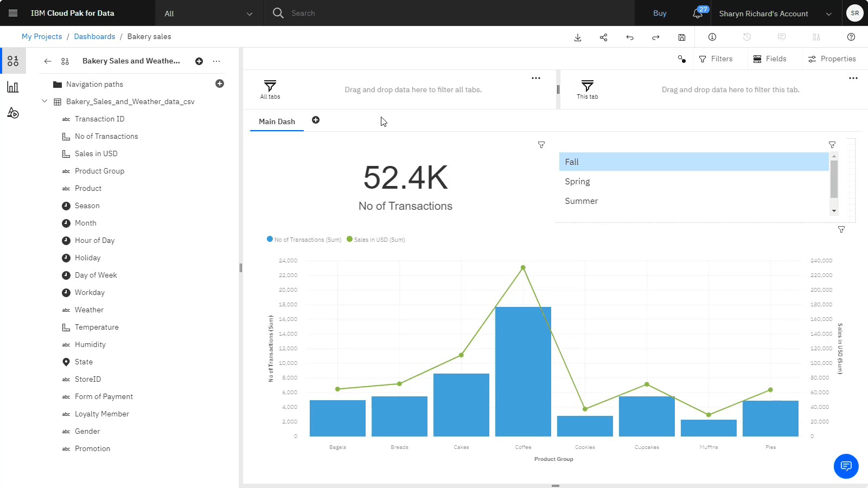Select Summer in season list
The image size is (868, 488).
click(x=694, y=201)
